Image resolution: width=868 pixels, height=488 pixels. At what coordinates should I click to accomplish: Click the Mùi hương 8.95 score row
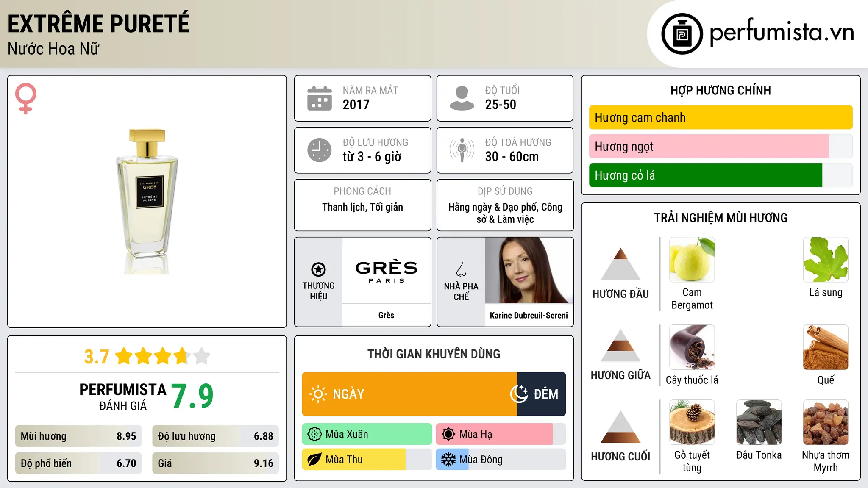(78, 436)
